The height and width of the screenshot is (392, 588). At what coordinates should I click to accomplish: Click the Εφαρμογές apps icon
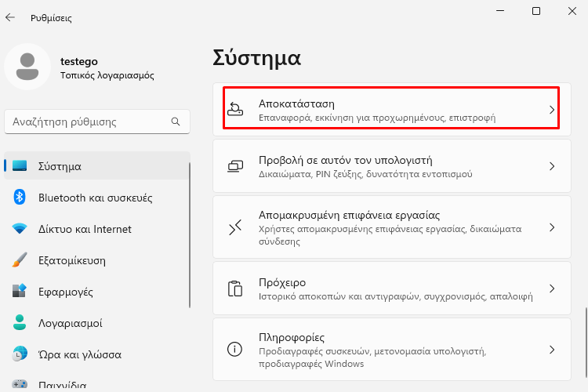click(x=20, y=291)
